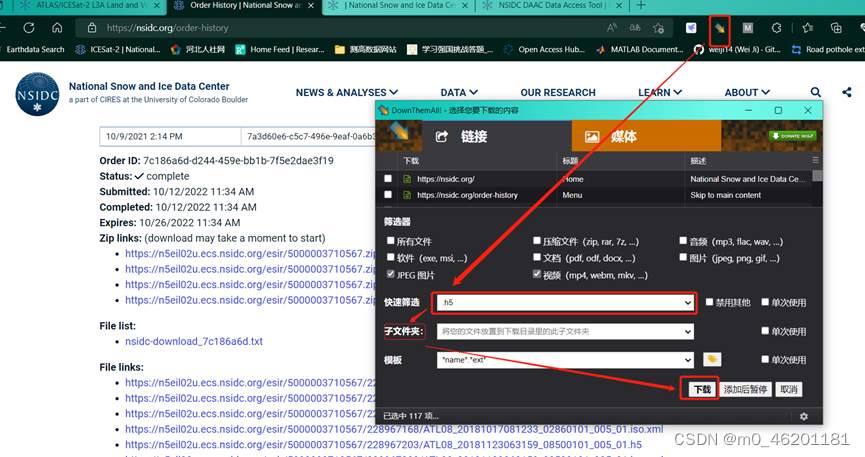
Task: Expand the 子文件夹 dropdown arrow
Action: point(687,331)
